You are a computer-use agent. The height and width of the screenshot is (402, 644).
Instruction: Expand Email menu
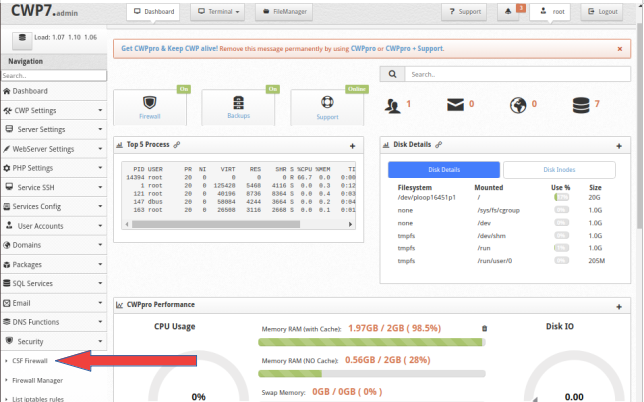[x=54, y=303]
